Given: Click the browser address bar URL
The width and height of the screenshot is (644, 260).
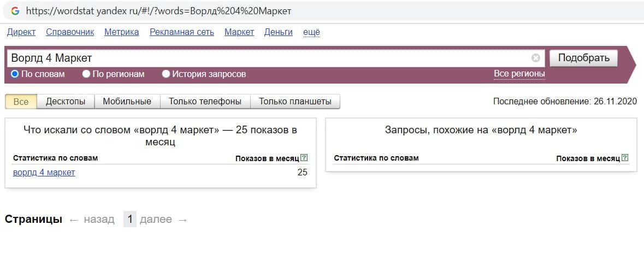Looking at the screenshot, I should 158,11.
